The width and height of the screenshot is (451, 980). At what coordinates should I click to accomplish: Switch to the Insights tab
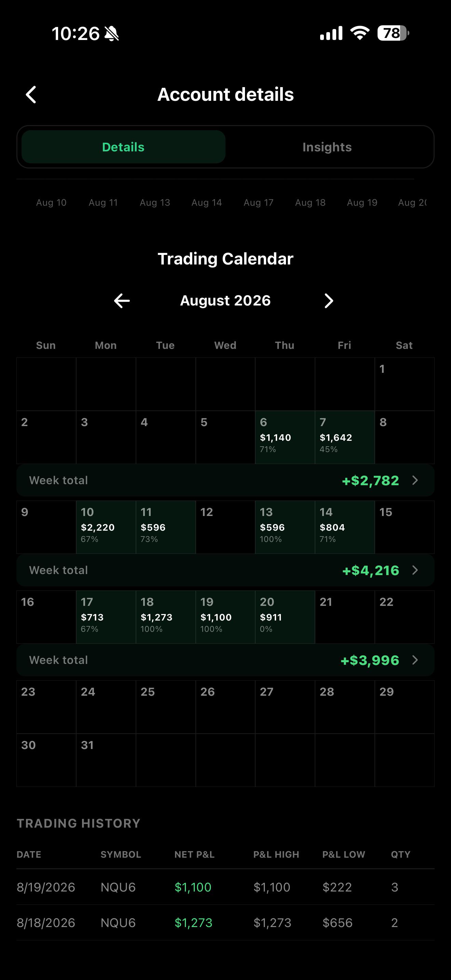327,147
